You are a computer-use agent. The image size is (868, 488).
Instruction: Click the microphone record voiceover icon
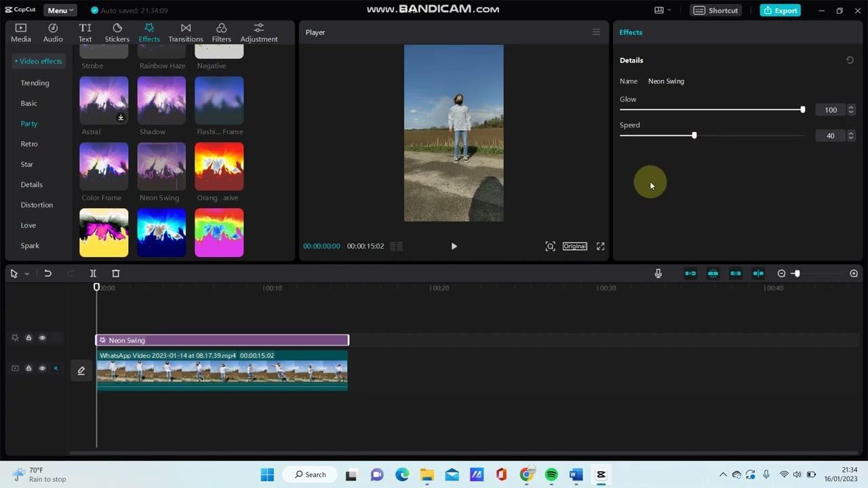(658, 273)
